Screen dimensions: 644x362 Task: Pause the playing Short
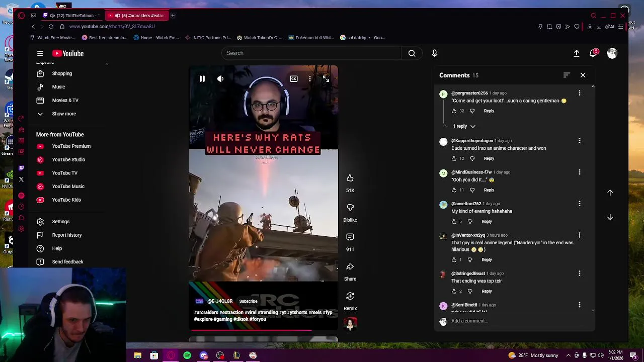click(x=202, y=79)
